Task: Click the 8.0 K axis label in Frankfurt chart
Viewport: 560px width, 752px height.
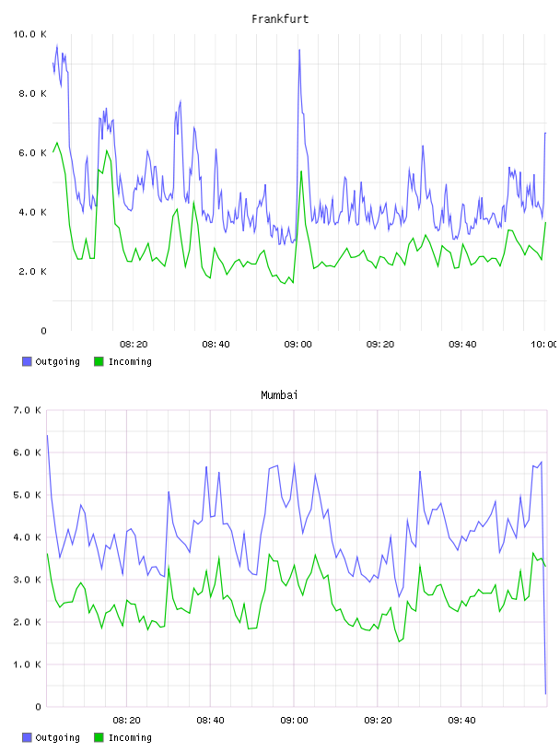Action: click(x=32, y=93)
